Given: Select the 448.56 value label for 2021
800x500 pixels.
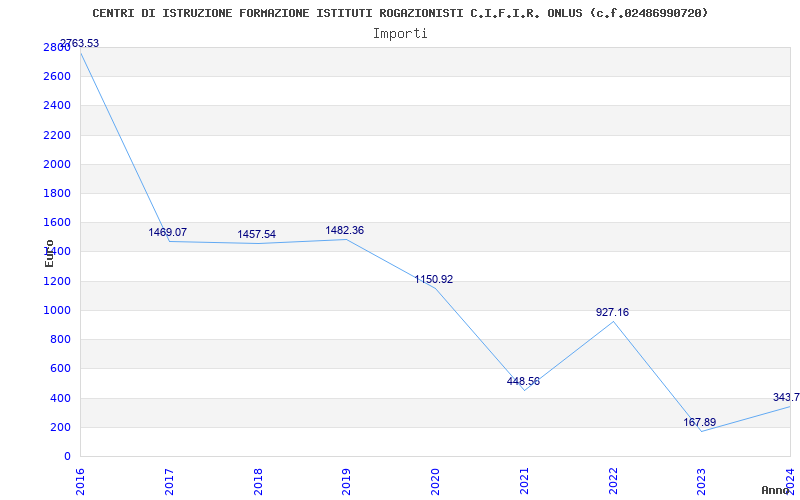Looking at the screenshot, I should click(523, 381).
